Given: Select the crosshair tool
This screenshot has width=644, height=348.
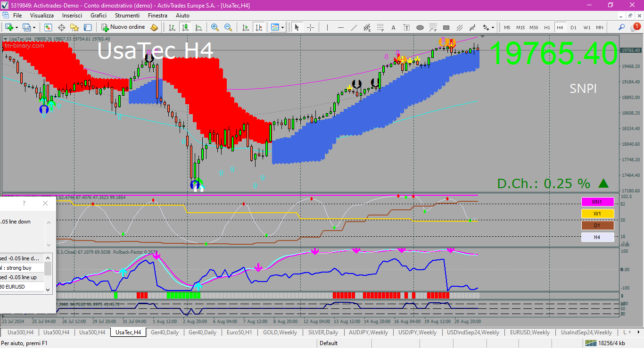Looking at the screenshot, I should 310,27.
